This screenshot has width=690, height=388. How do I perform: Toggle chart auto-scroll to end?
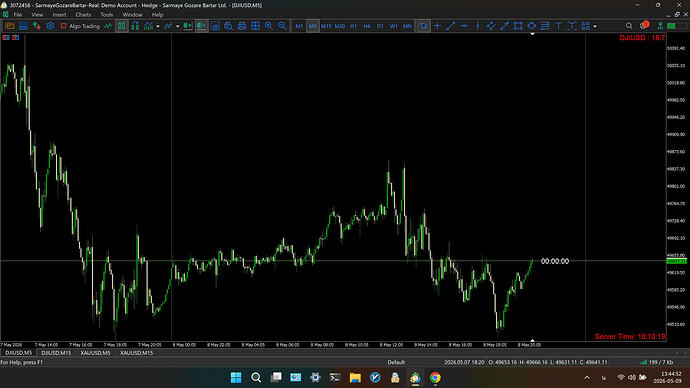coord(188,26)
